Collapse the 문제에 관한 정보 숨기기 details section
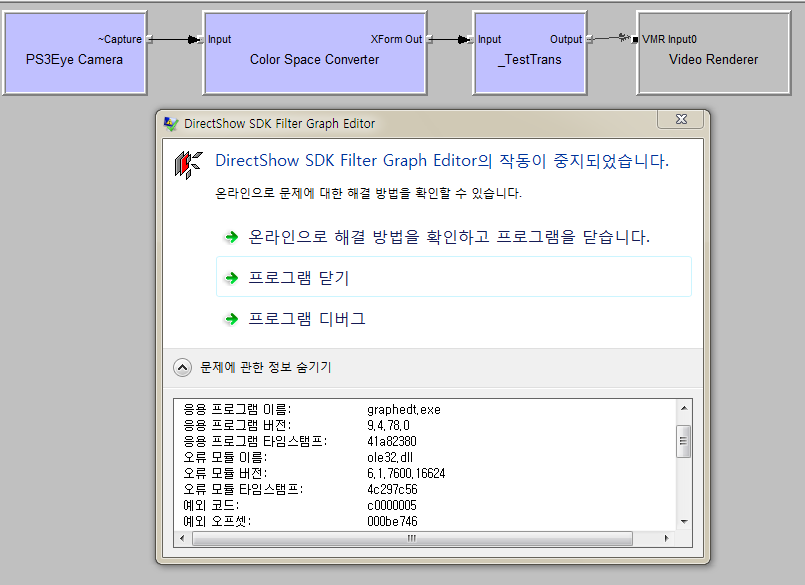Viewport: 805px width, 585px height. pos(182,367)
